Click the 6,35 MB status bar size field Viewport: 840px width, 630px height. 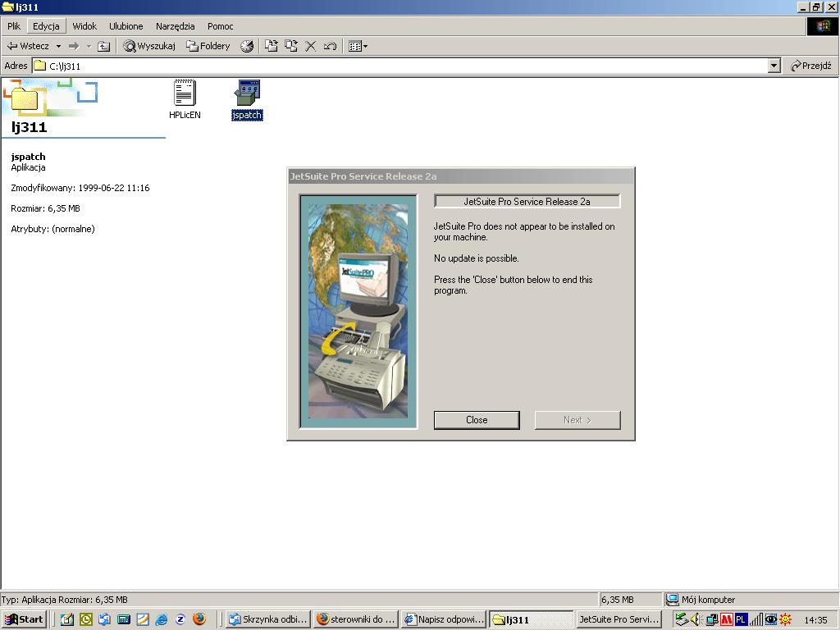(631, 600)
